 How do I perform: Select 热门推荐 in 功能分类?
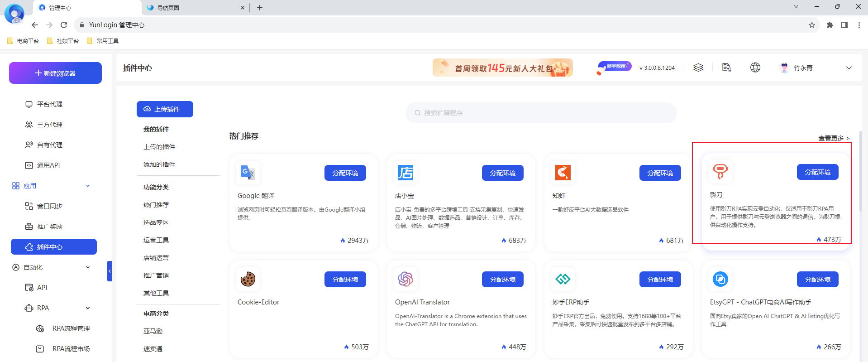click(x=156, y=205)
